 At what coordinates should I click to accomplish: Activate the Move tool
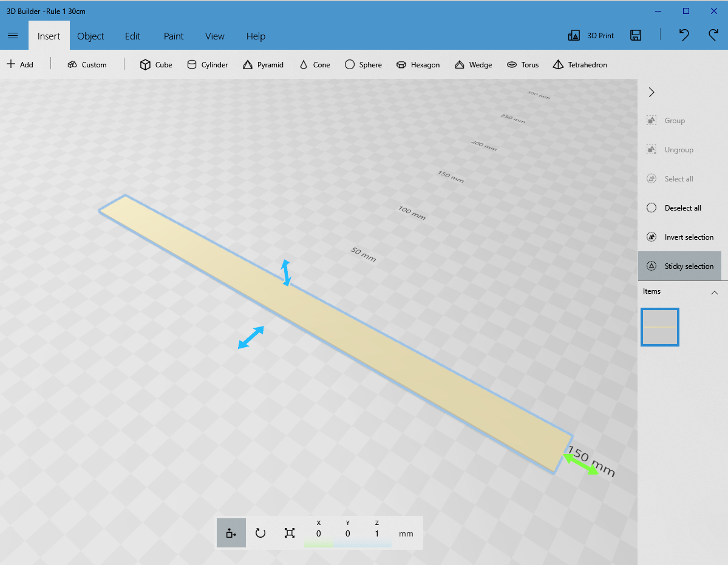coord(231,533)
